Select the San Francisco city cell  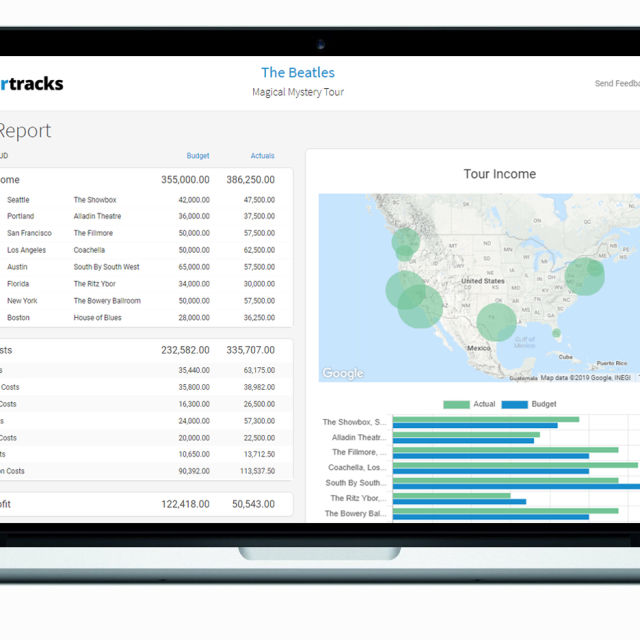[29, 233]
